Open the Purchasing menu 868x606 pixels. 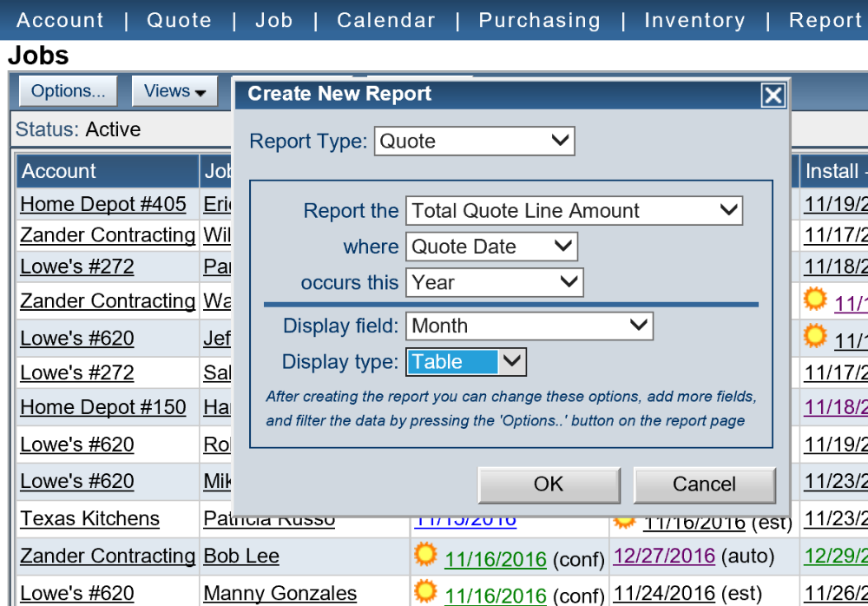[540, 20]
